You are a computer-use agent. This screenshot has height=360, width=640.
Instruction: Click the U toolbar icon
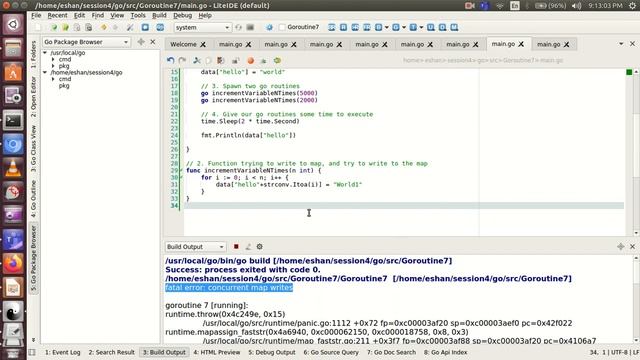431,27
